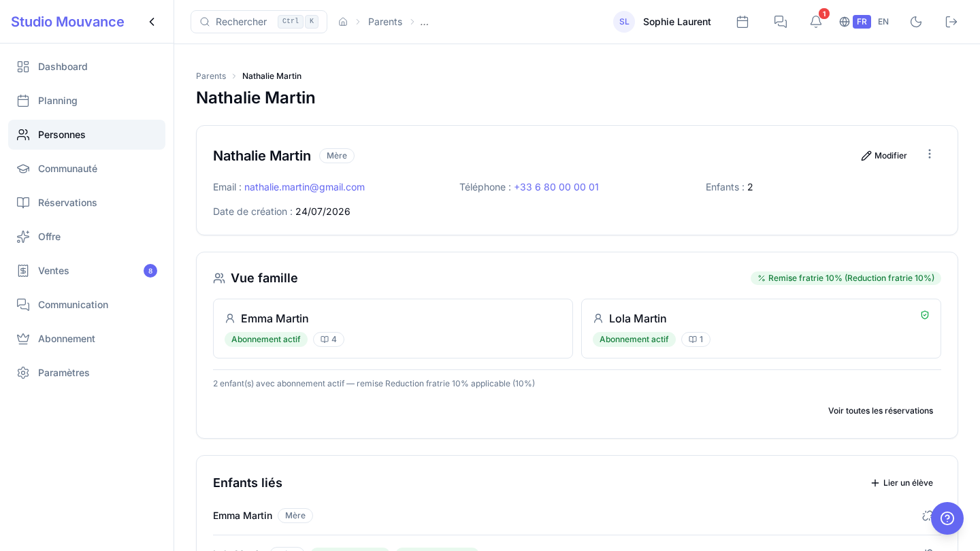Expand the breadcrumb ellipsis in the top bar

pyautogui.click(x=425, y=22)
